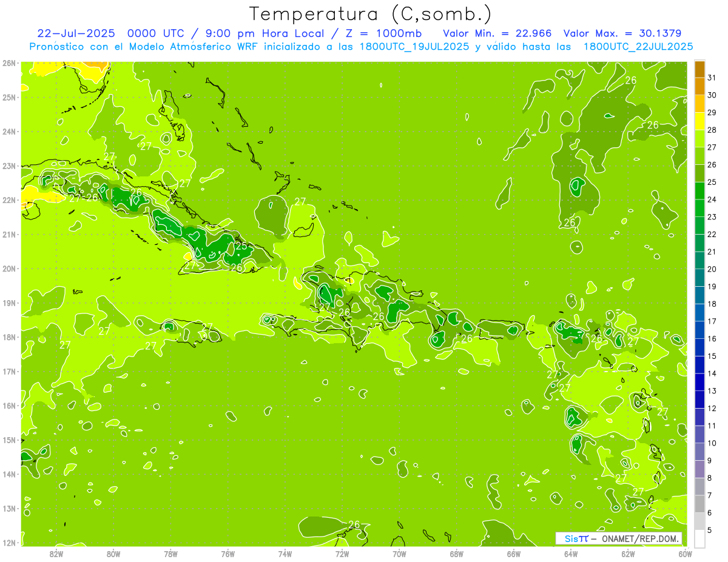Click the longitude label '60W'
The image size is (728, 562).
click(685, 554)
